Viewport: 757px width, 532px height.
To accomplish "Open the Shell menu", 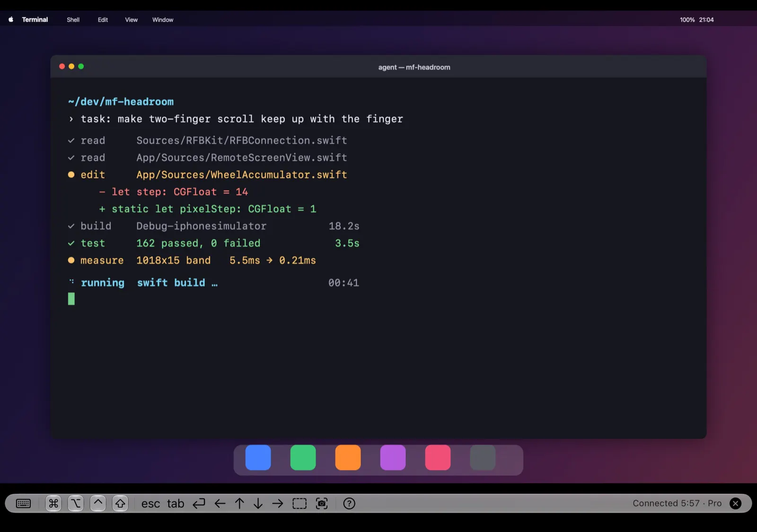I will (73, 20).
